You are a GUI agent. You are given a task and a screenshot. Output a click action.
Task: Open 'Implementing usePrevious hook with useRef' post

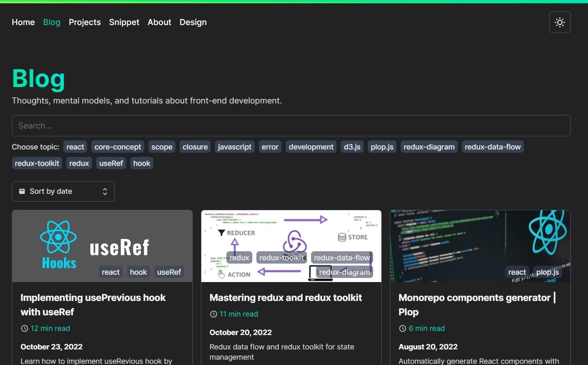(93, 305)
